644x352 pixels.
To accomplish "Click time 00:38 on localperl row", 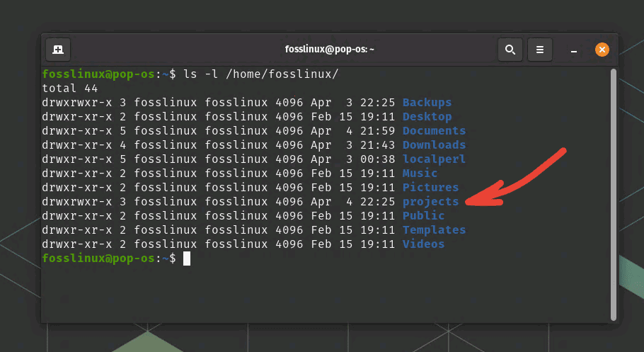I will click(377, 159).
